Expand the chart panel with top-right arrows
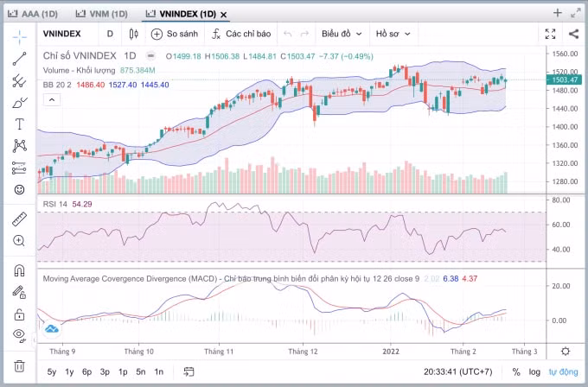Image resolution: width=588 pixels, height=387 pixels. coord(575,13)
